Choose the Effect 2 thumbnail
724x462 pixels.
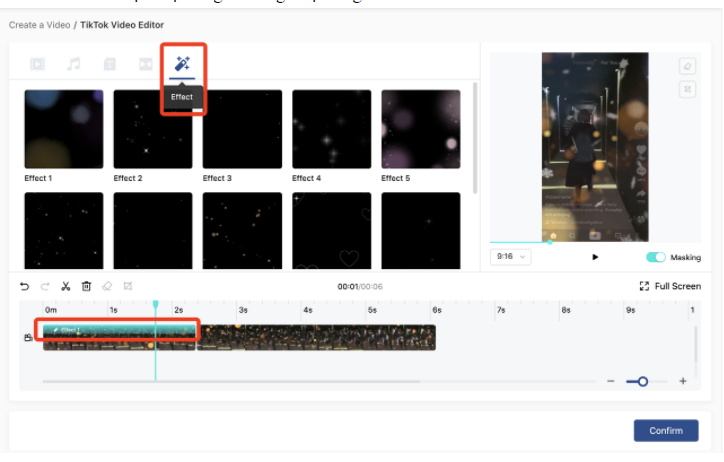[x=153, y=129]
